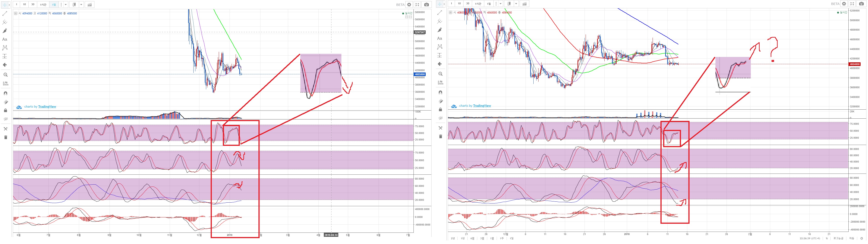
Task: Select the brush drawing tool, left chart
Action: coord(5,31)
